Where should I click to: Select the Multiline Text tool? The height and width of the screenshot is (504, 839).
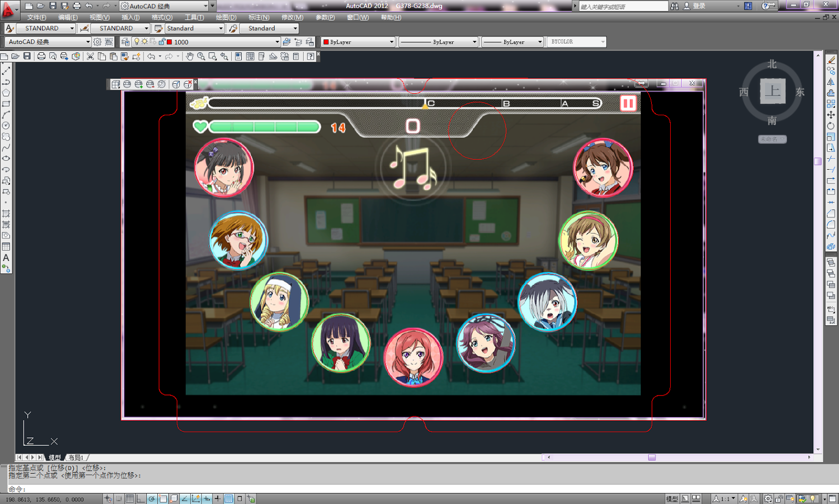click(6, 258)
